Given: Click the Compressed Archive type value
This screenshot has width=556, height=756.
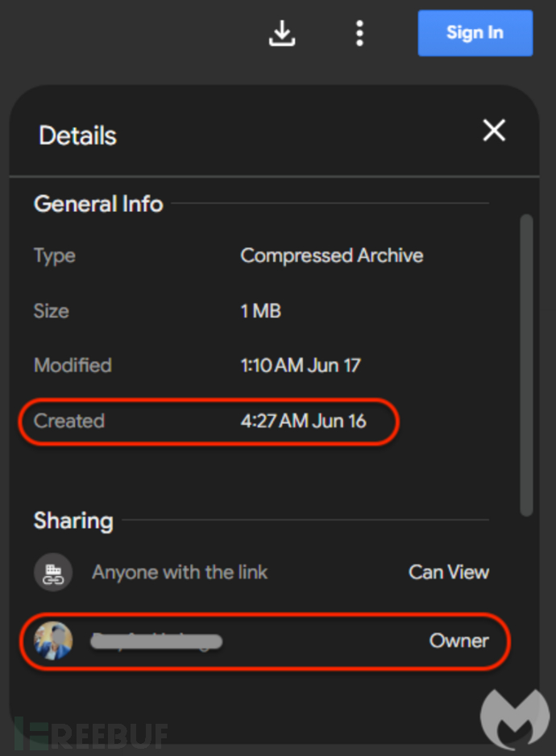Looking at the screenshot, I should point(332,256).
